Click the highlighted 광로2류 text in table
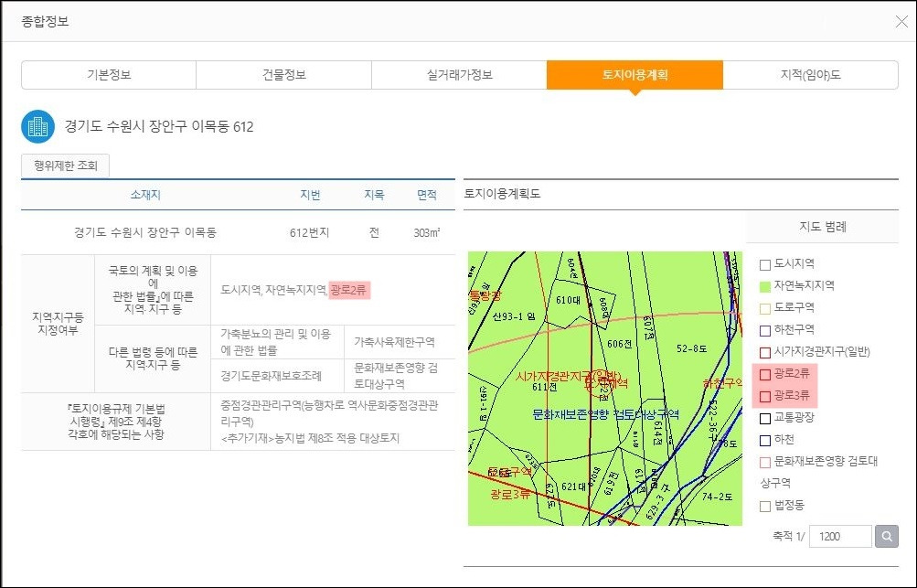The height and width of the screenshot is (588, 917). coord(349,290)
